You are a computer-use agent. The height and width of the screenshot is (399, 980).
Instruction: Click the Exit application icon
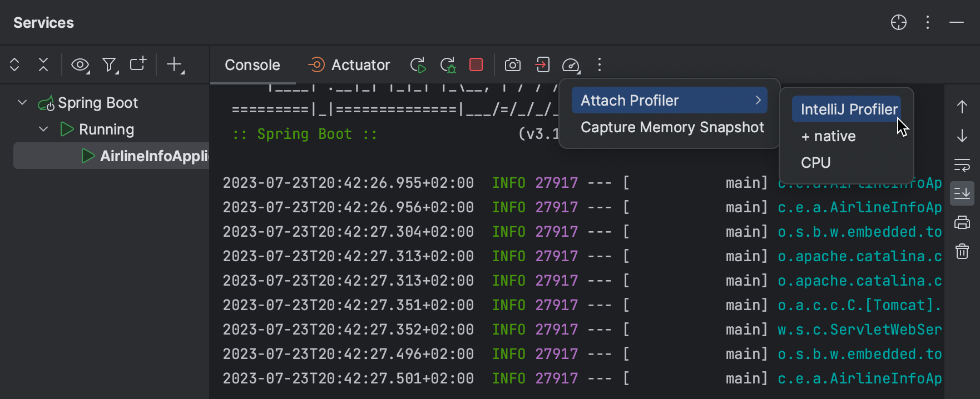click(542, 65)
